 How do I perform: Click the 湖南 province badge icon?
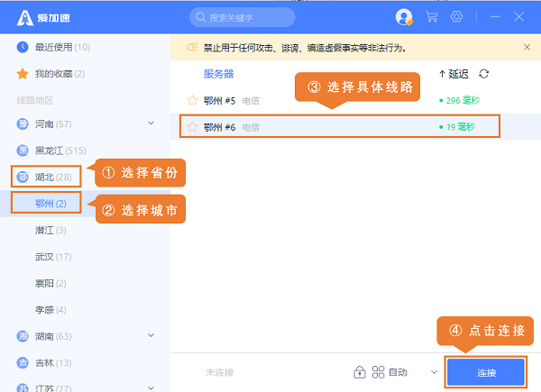tap(23, 336)
